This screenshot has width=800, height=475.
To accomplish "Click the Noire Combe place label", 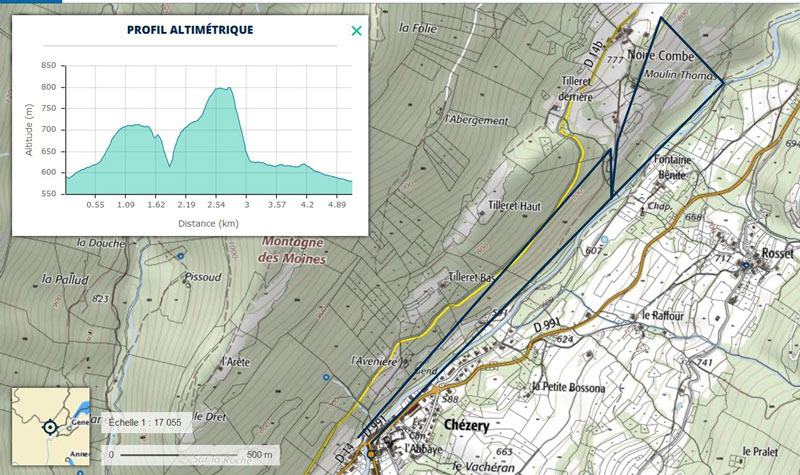I will point(661,56).
